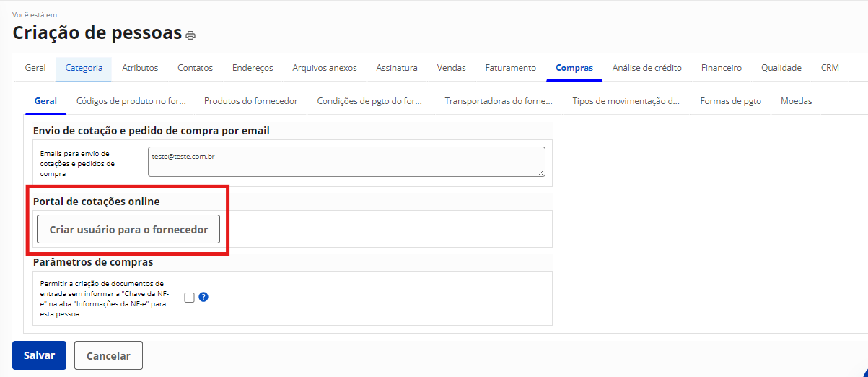The image size is (868, 377).
Task: Select the Endereços tab
Action: click(x=253, y=68)
